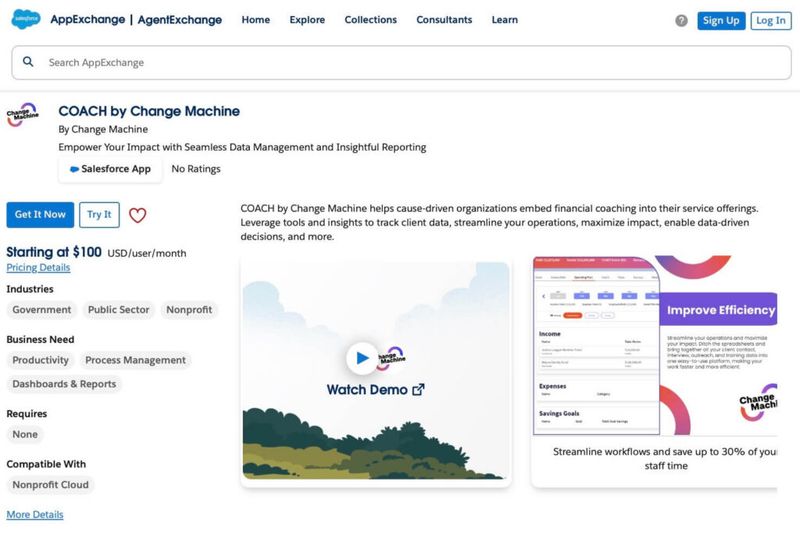Click the COACH by Change Machine title
This screenshot has width=800, height=534.
[x=149, y=111]
